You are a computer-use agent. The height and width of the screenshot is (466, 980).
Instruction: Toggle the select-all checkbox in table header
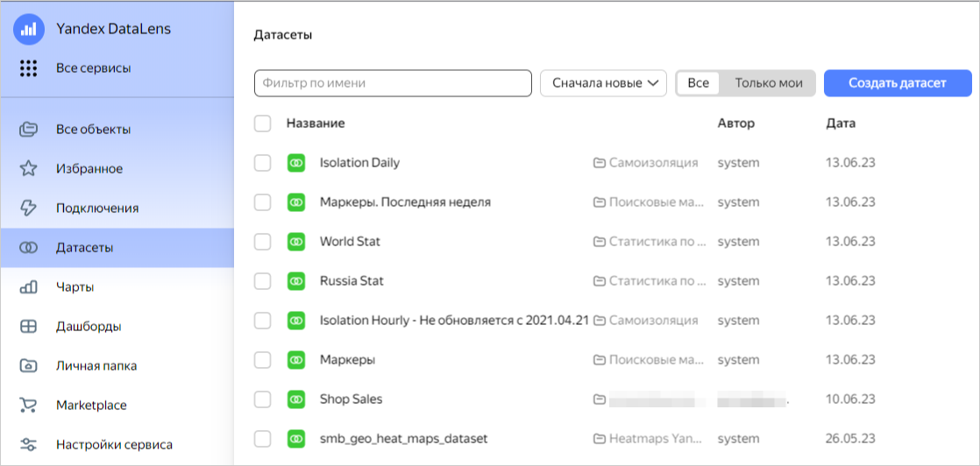262,124
